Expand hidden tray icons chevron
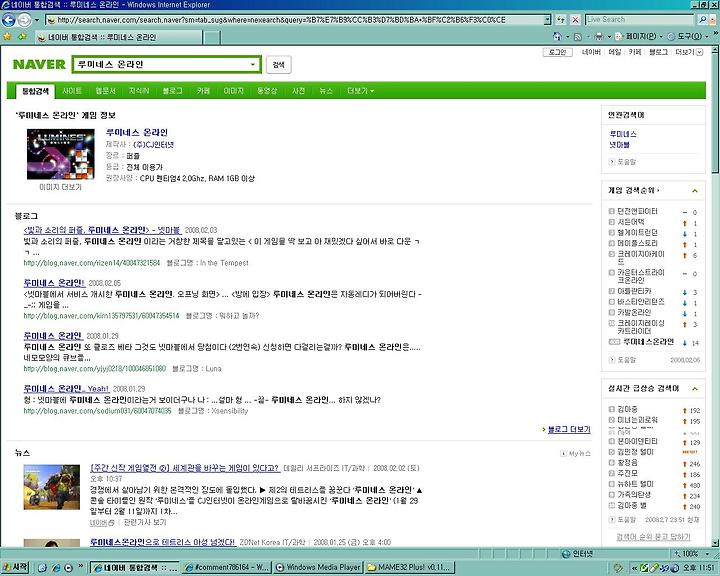 634,568
